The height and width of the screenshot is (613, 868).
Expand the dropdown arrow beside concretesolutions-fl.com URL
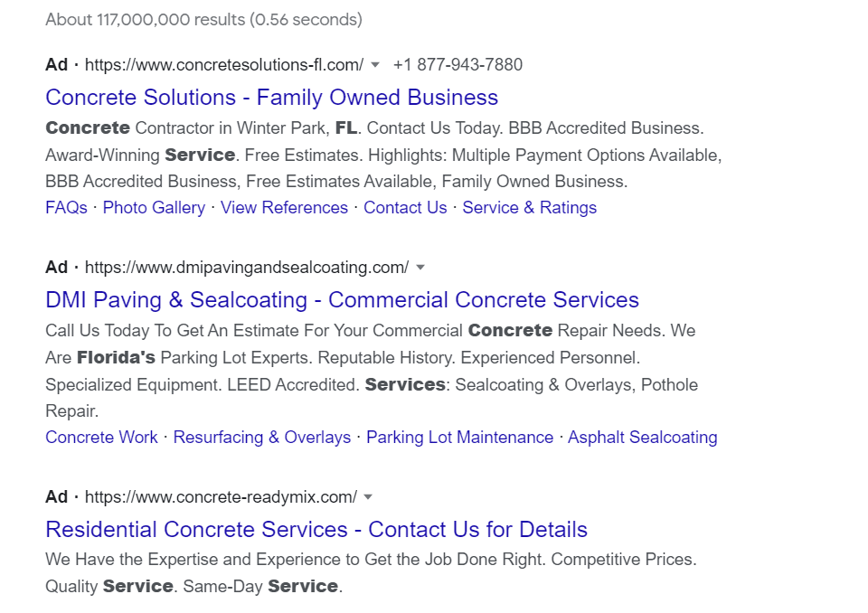click(x=375, y=65)
